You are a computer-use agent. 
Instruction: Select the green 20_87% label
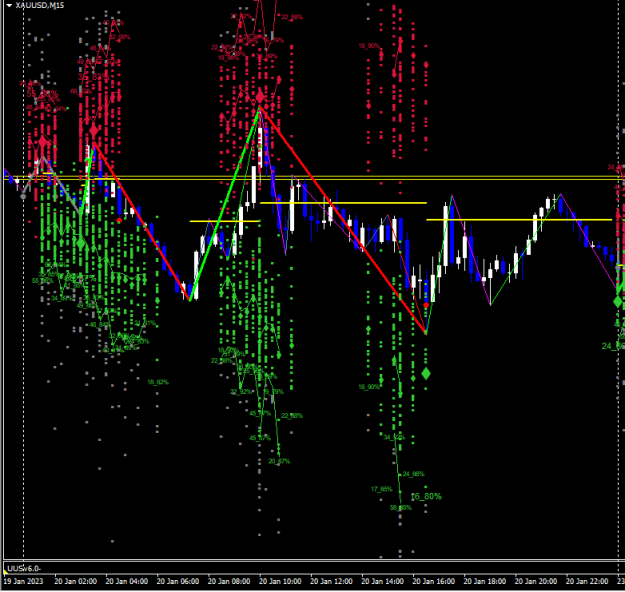click(279, 461)
